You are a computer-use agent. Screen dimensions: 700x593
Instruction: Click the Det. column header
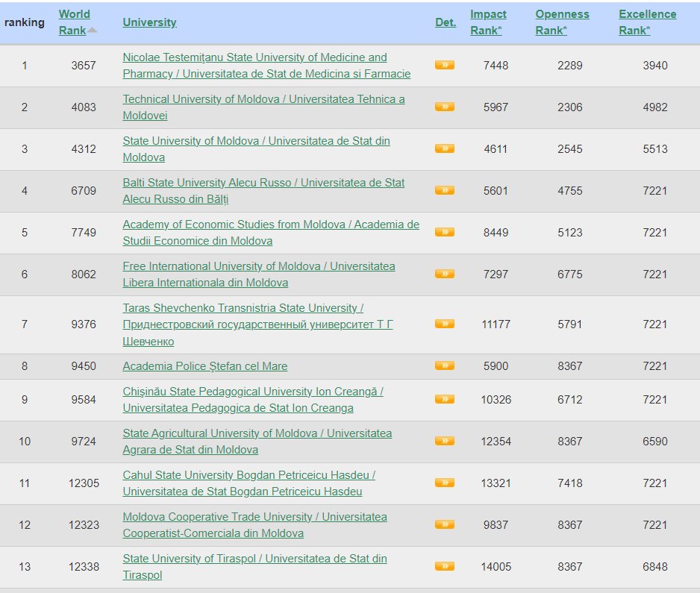pyautogui.click(x=446, y=22)
